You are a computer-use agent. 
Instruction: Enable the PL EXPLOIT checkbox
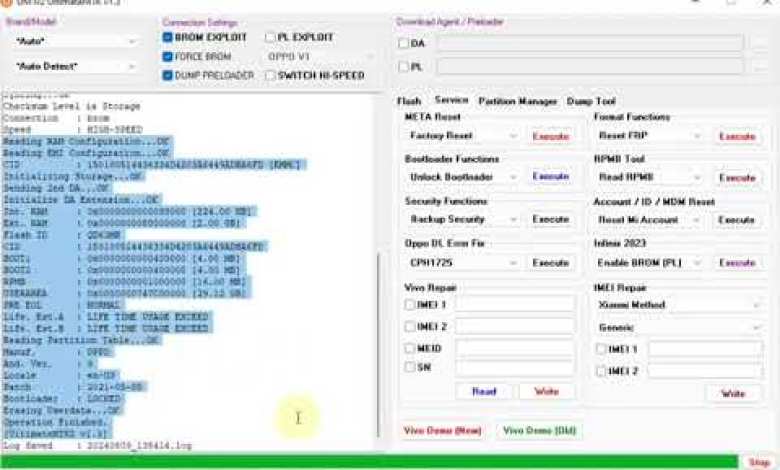[271, 38]
